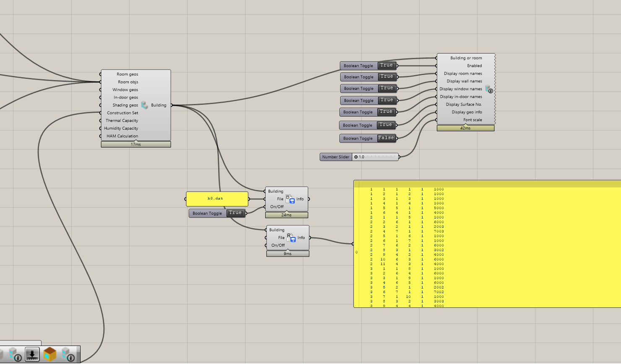Toggle the Boolean Toggle directly above the False one
Viewport: 621px width, 364px height.
point(386,125)
